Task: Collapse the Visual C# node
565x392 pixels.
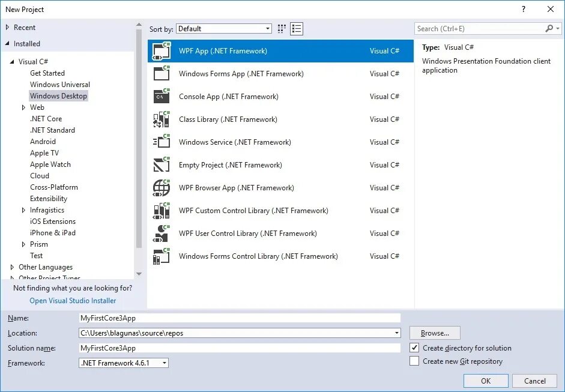Action: [12, 62]
